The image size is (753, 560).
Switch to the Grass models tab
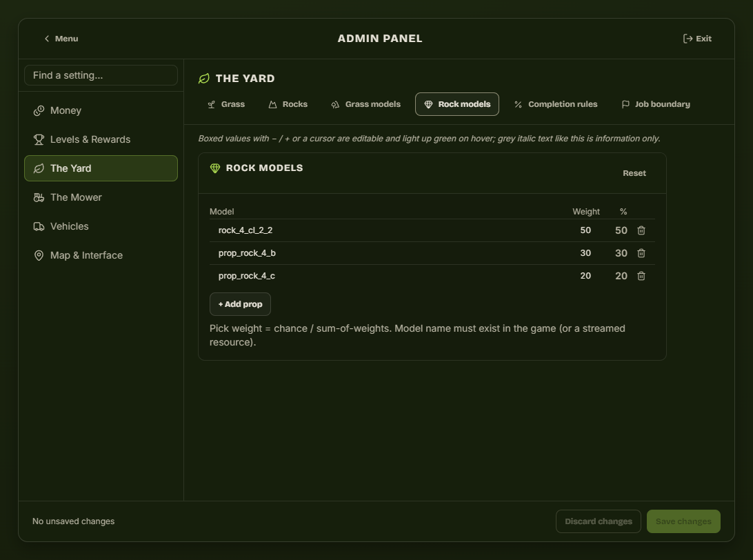[x=366, y=104]
